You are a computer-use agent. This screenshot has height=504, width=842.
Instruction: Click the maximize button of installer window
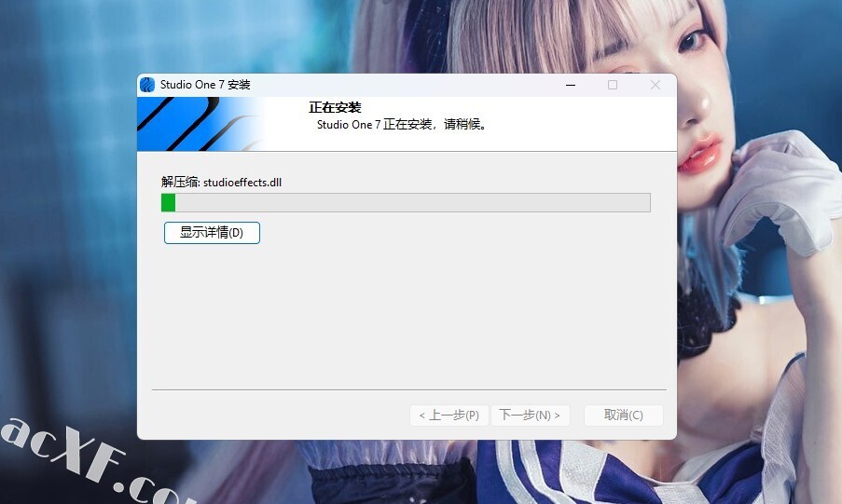click(x=613, y=85)
